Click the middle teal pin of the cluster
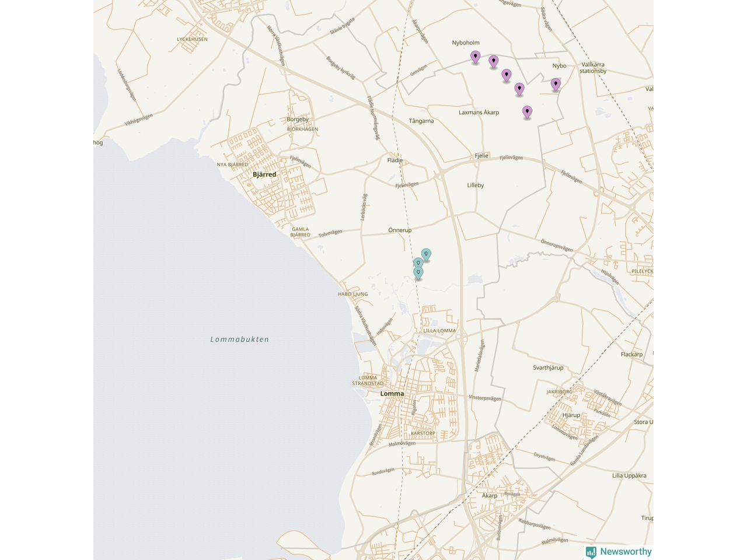The image size is (747, 560). coord(418,264)
